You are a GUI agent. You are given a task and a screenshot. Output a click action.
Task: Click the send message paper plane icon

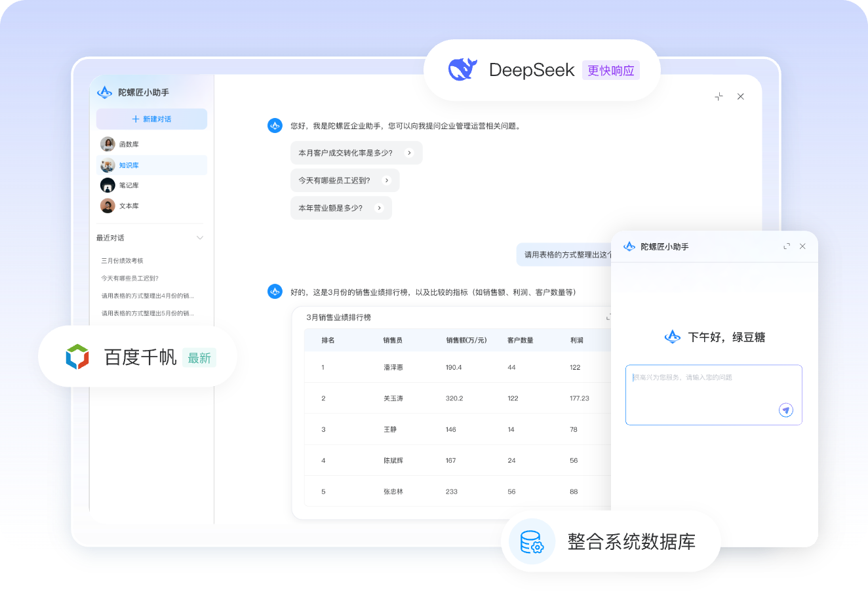point(785,410)
